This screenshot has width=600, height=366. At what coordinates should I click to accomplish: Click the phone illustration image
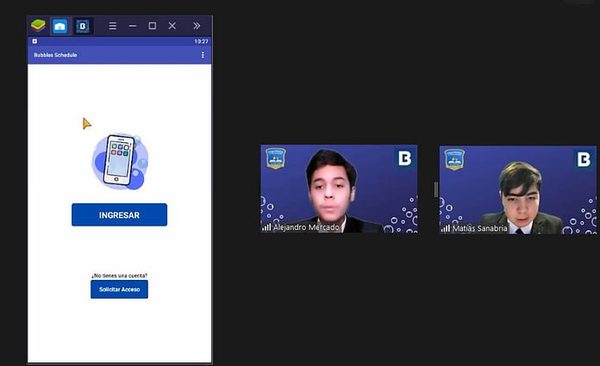pyautogui.click(x=120, y=161)
